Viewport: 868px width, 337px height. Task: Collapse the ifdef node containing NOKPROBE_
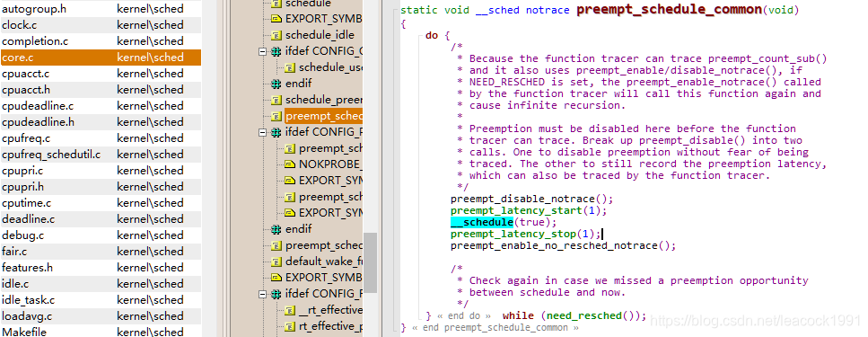(262, 132)
